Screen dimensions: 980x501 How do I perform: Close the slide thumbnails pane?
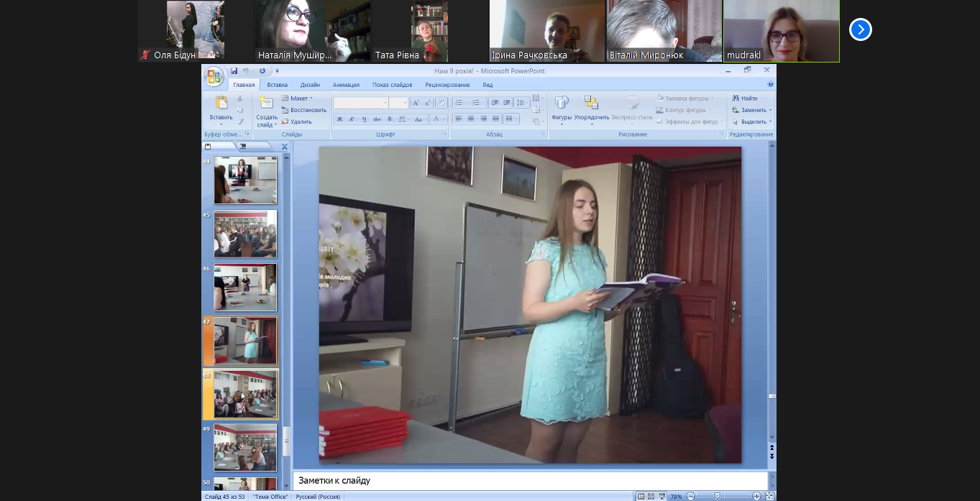pos(284,147)
